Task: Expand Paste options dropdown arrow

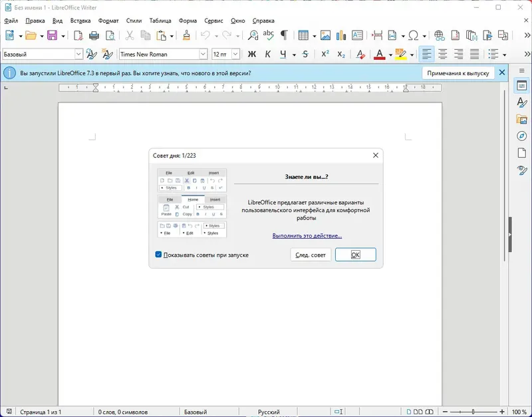Action: (x=172, y=36)
